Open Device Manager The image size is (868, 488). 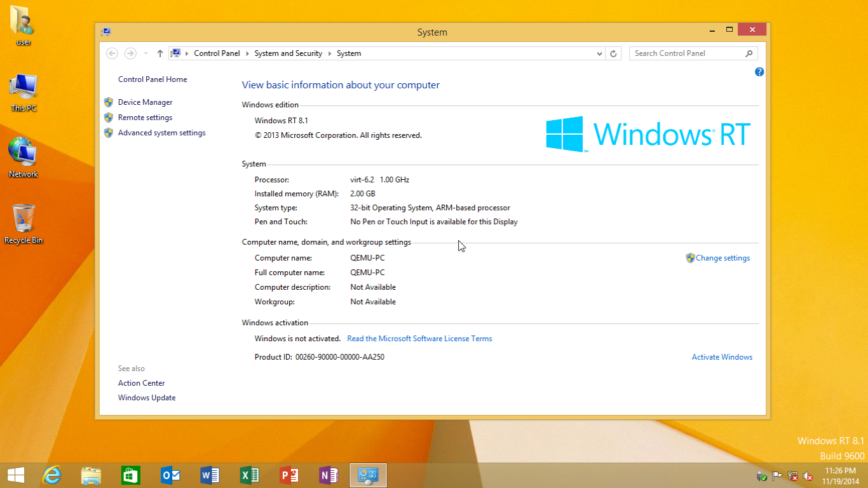pyautogui.click(x=145, y=102)
